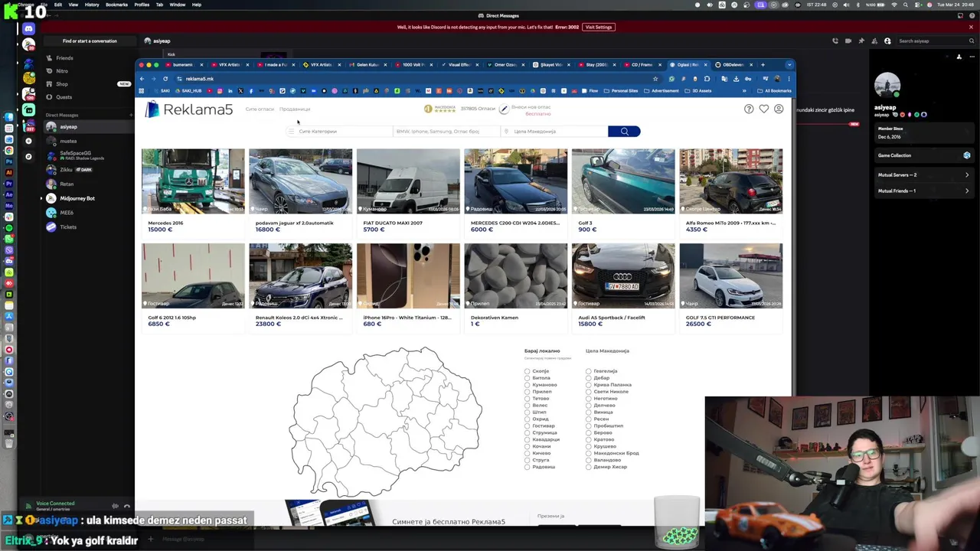Dismiss the Discord mic error banner
Image resolution: width=980 pixels, height=551 pixels.
point(971,28)
